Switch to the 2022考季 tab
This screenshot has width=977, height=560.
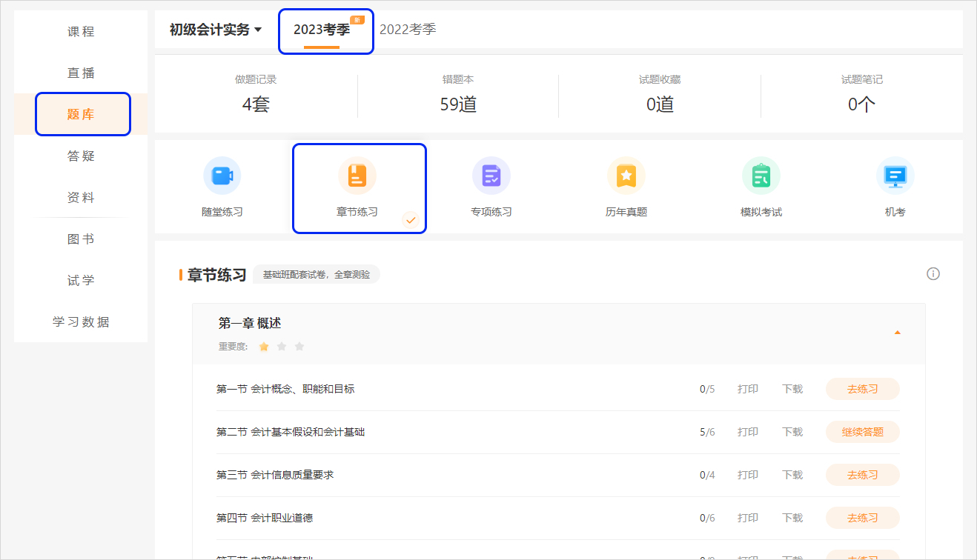point(408,30)
